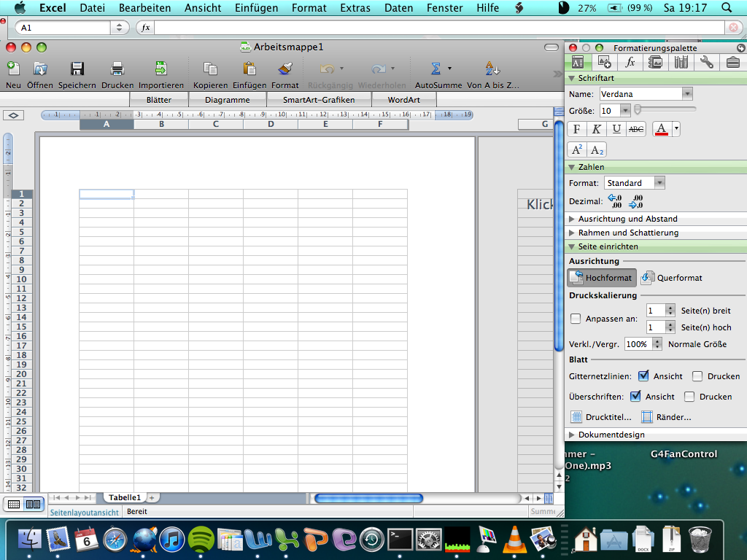Sort with Von A bis Z icon
Viewport: 747px width, 560px height.
(492, 69)
